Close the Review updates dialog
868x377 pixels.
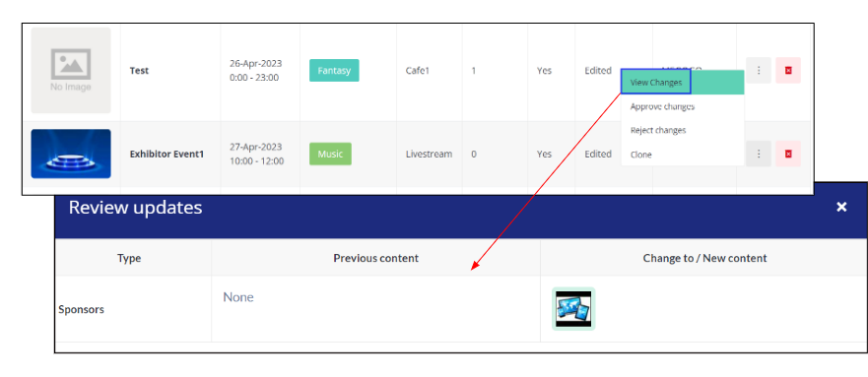tap(841, 207)
